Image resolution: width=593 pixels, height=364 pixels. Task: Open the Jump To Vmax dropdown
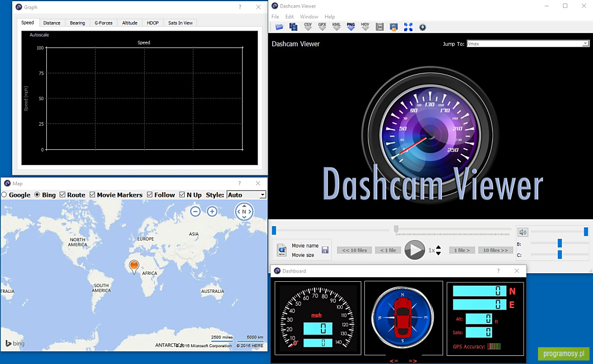point(528,43)
